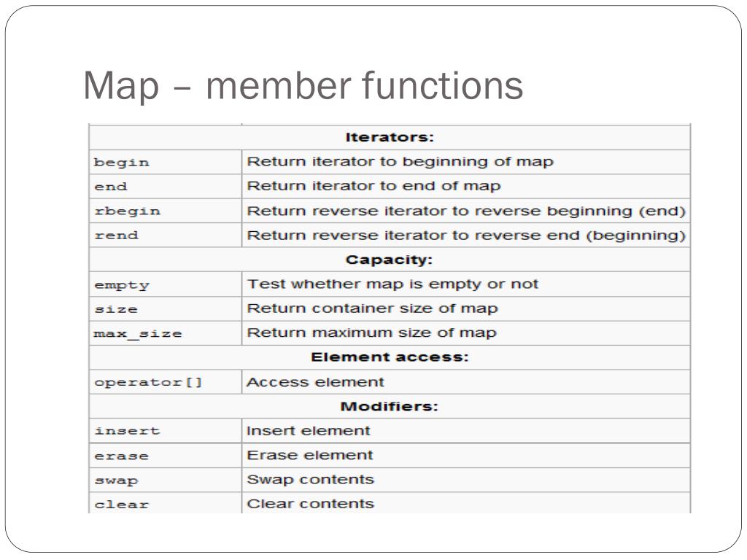Select the insert function name
747x560 pixels.
[127, 431]
